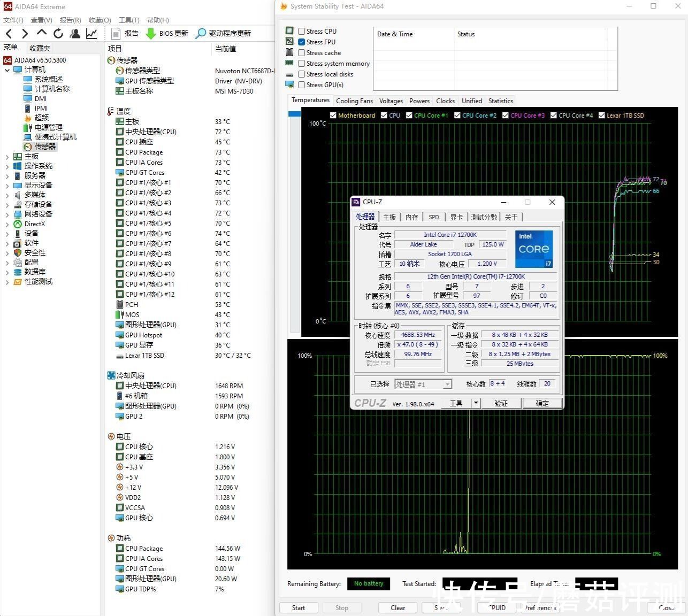Select 电源管理 in the tree
The height and width of the screenshot is (616, 688).
pos(49,127)
